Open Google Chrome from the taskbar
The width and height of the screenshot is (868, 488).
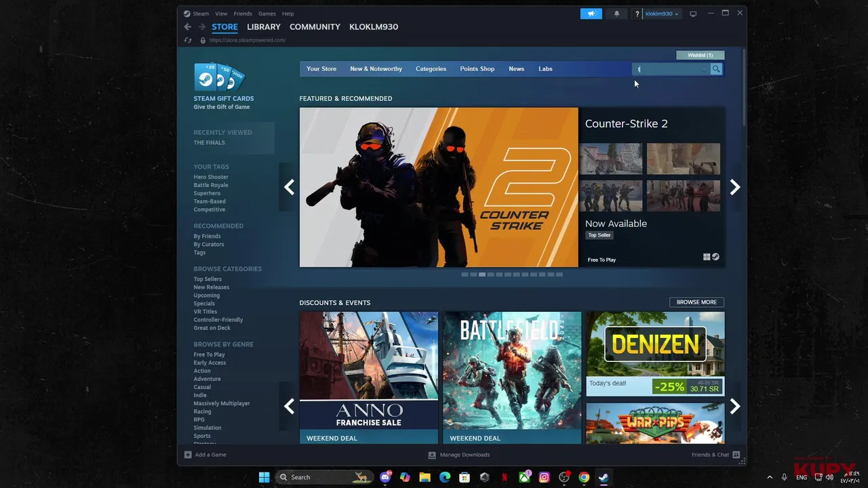[584, 477]
